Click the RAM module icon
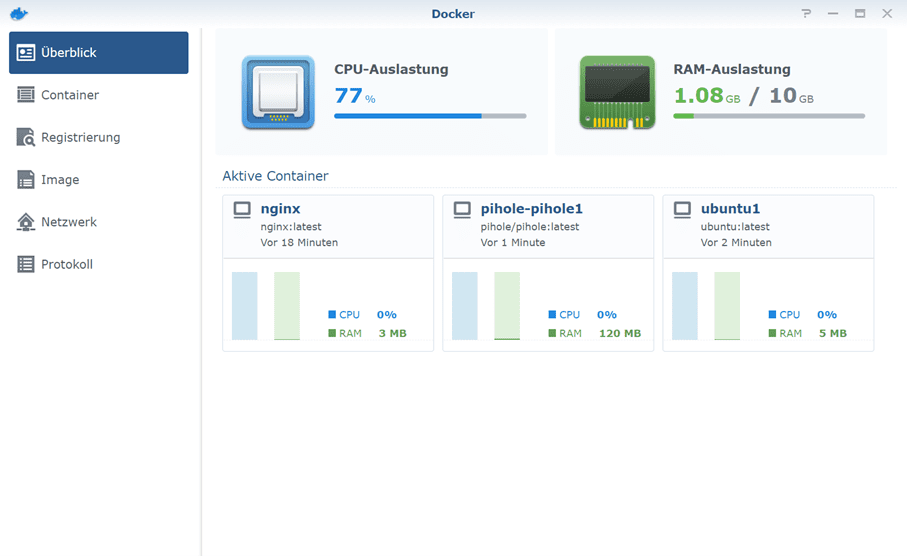 click(x=617, y=92)
